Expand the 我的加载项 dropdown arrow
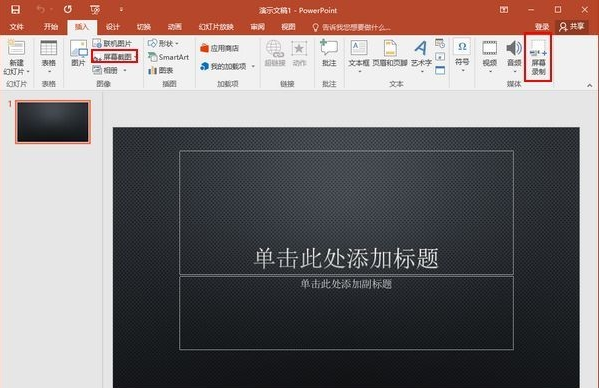This screenshot has height=388, width=601. (253, 66)
